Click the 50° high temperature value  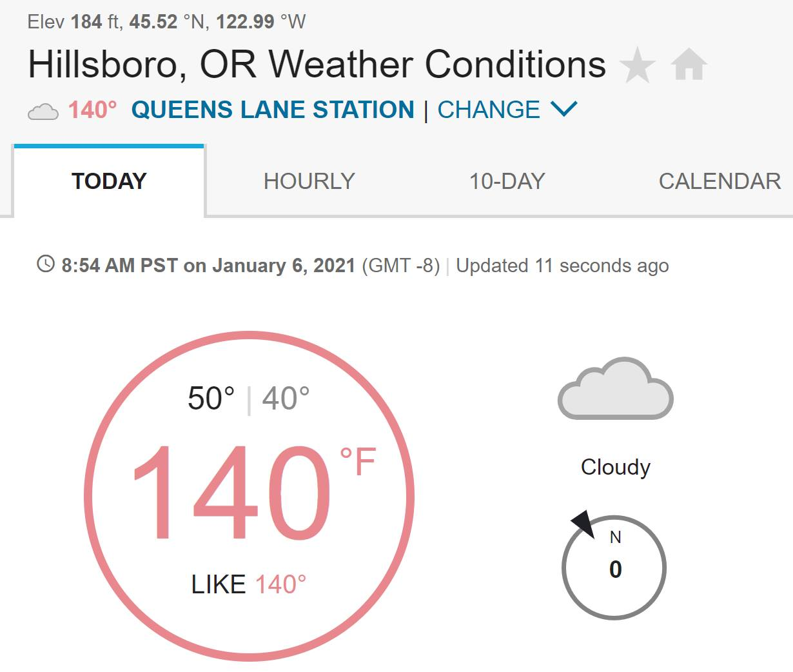point(211,398)
